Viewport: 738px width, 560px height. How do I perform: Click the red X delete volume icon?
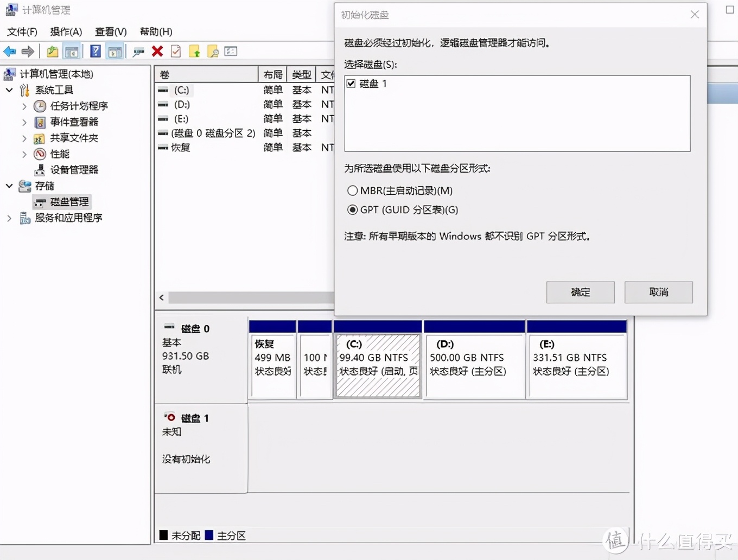pyautogui.click(x=157, y=51)
